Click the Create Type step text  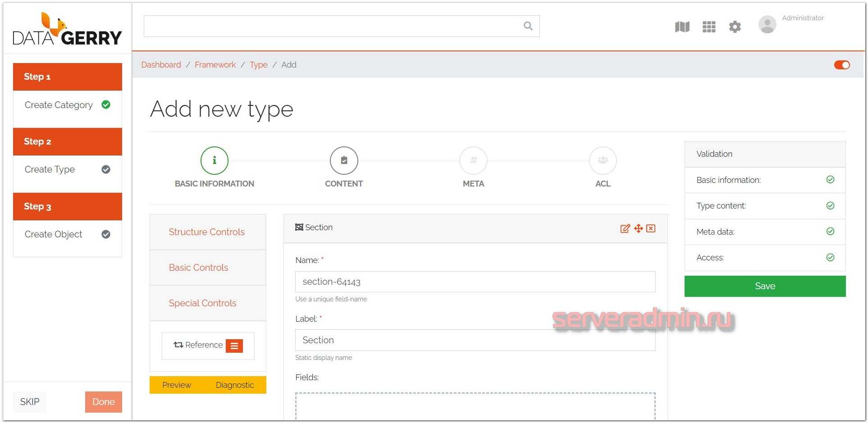50,169
